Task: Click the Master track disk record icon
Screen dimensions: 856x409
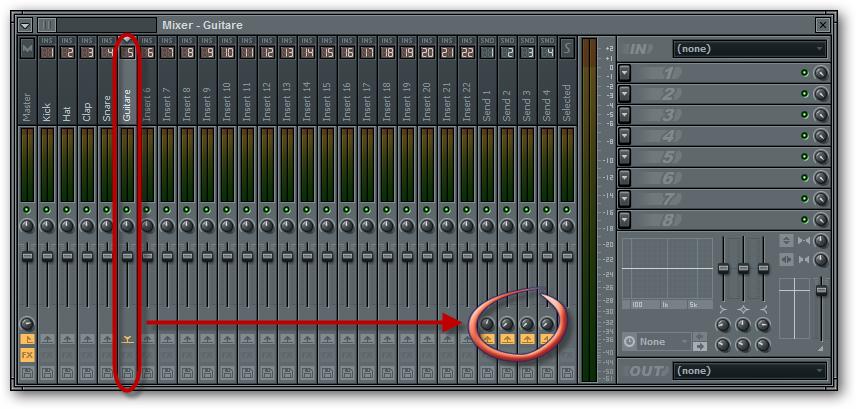Action: click(x=27, y=373)
